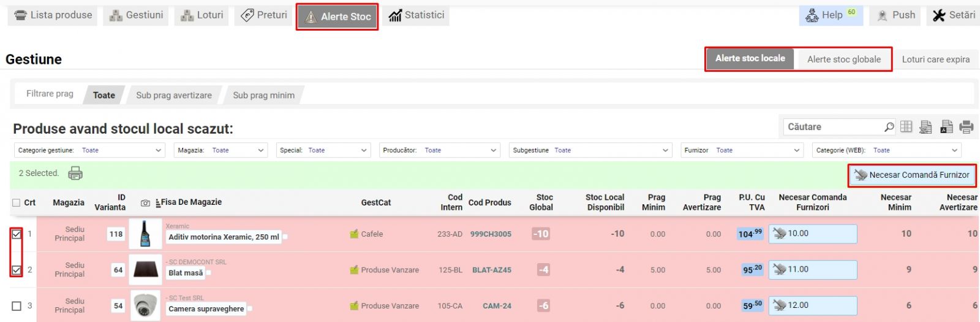Print the 2 selected products
The height and width of the screenshot is (322, 980).
[x=75, y=174]
